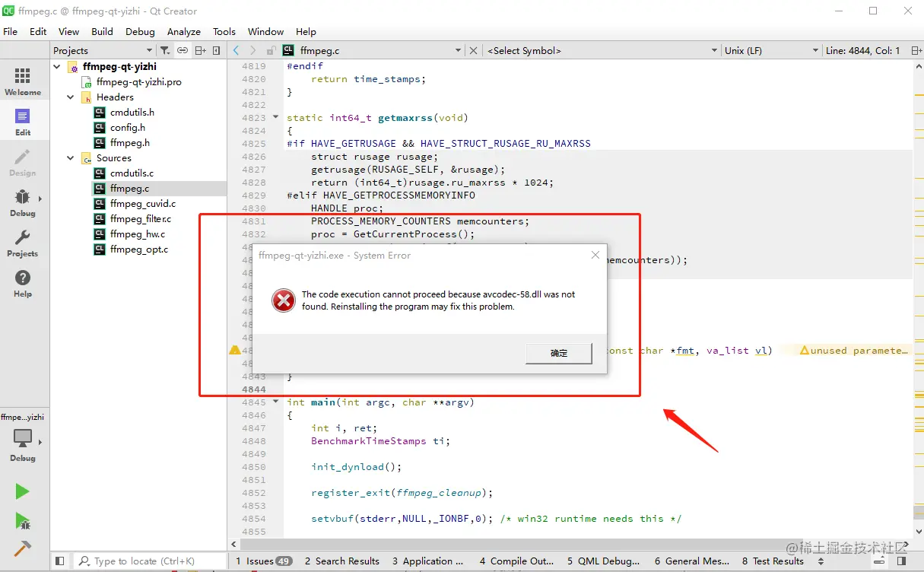The width and height of the screenshot is (924, 572).
Task: Select ffmpeg_opt.c source file
Action: coord(139,249)
